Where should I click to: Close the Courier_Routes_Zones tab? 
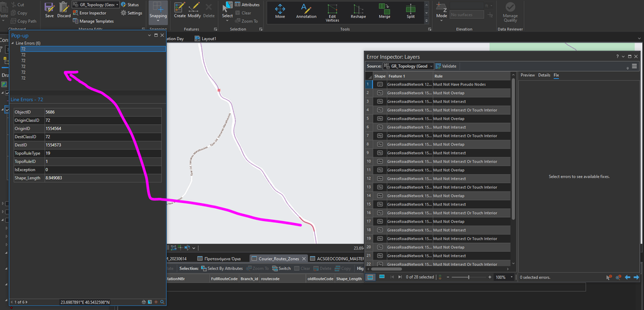pos(304,258)
